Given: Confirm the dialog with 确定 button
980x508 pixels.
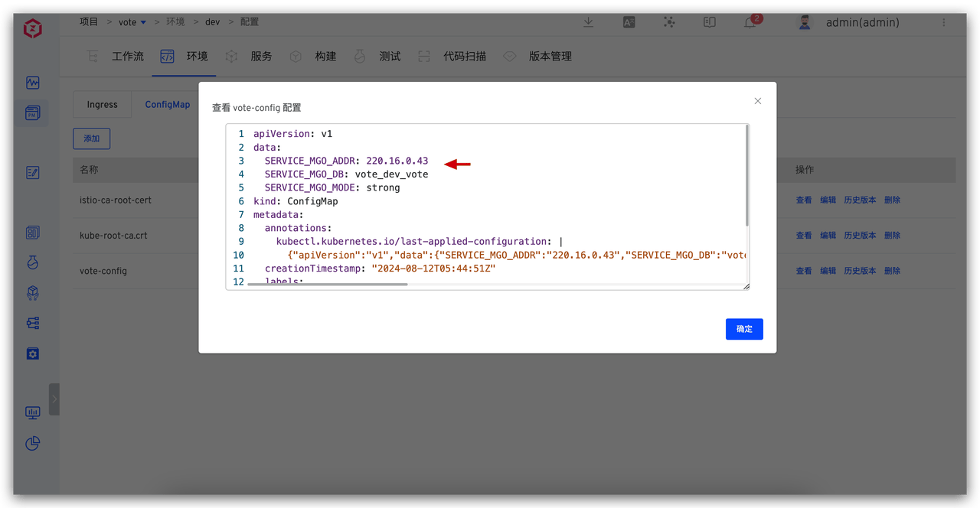Looking at the screenshot, I should (743, 329).
